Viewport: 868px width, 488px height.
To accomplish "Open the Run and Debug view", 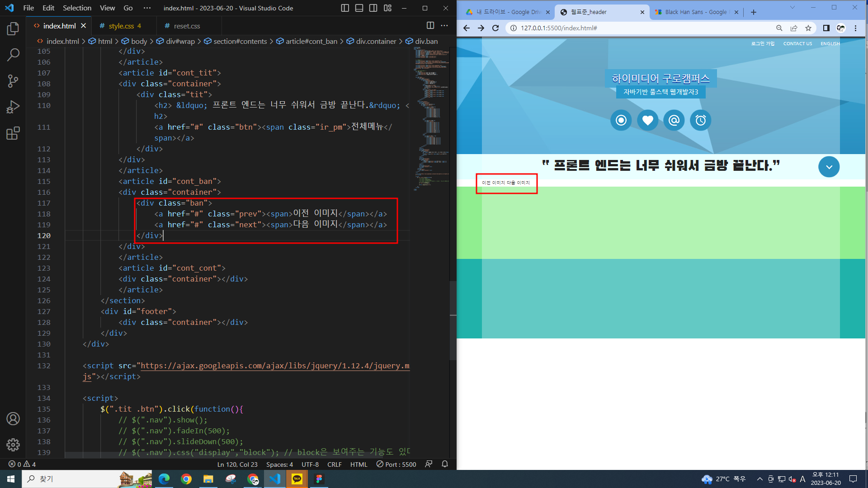I will (x=13, y=107).
